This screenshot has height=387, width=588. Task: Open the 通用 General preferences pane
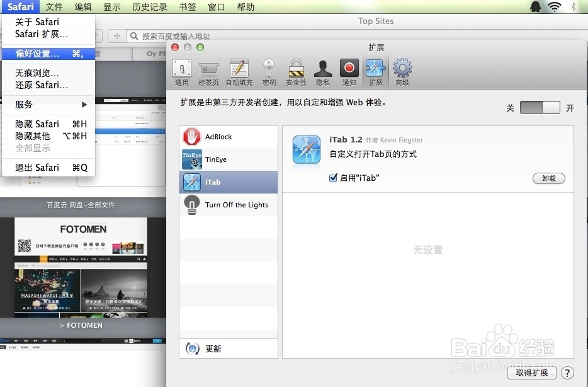[x=182, y=73]
